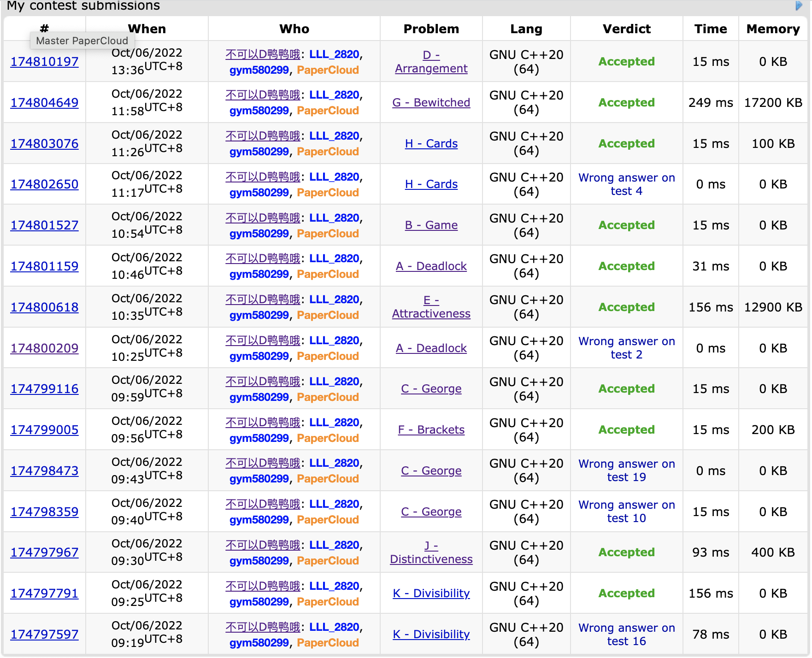Open submission 174798359

point(44,512)
